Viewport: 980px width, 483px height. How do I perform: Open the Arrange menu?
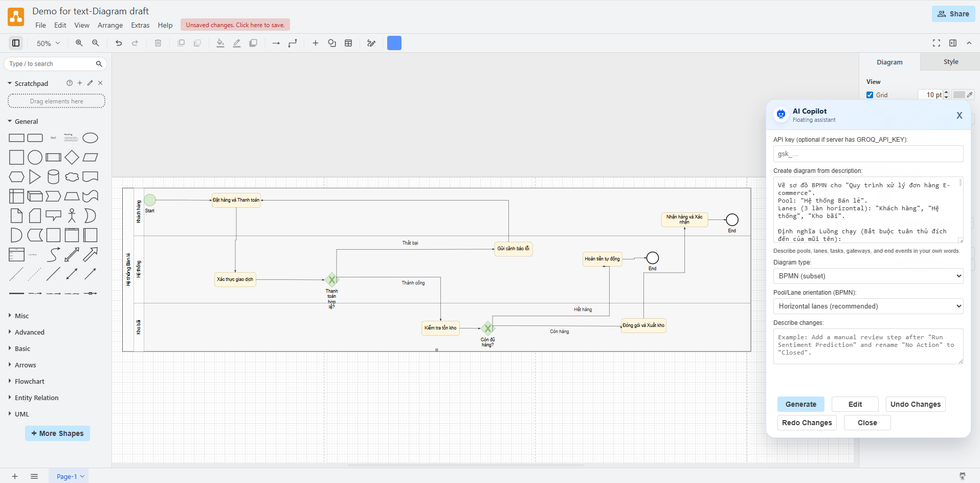110,25
